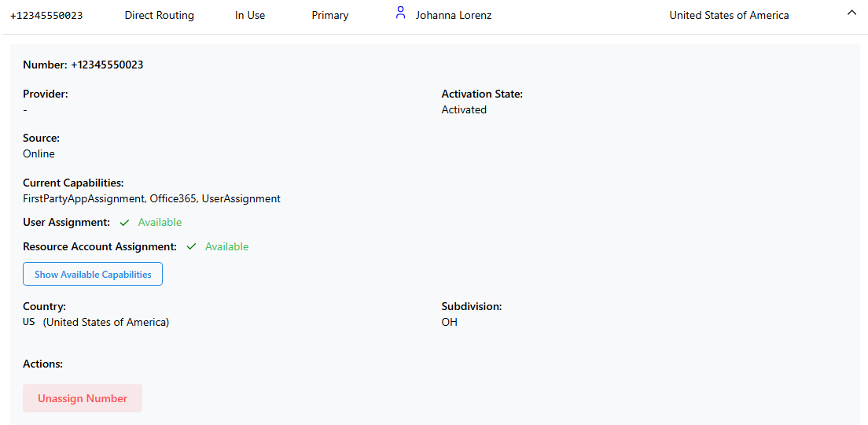Click the user icon beside Johanna Lorenz
This screenshot has height=425, width=868.
[401, 13]
